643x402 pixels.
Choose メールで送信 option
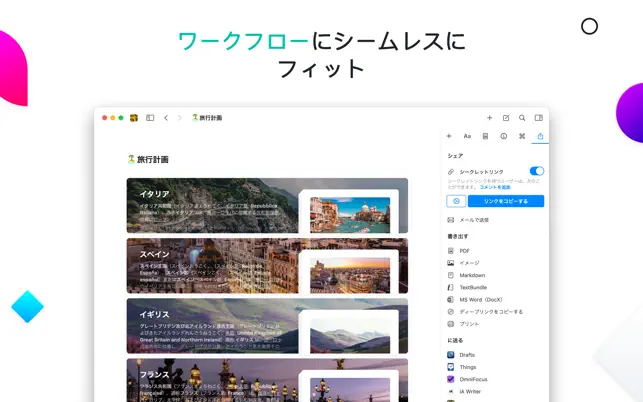(x=474, y=220)
